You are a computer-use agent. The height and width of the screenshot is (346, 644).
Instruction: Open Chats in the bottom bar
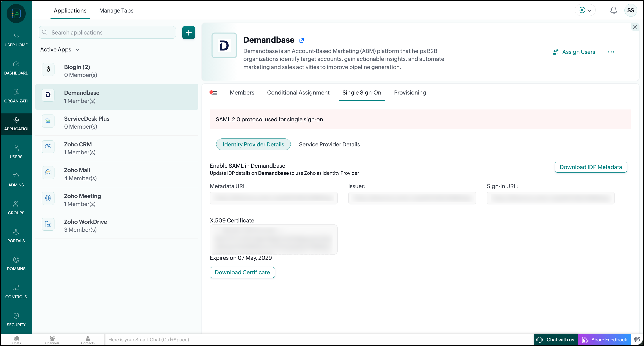point(16,340)
